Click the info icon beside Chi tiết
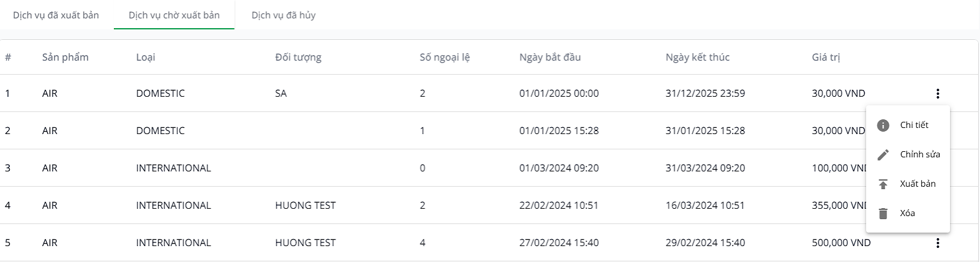Image resolution: width=980 pixels, height=262 pixels. (x=883, y=125)
